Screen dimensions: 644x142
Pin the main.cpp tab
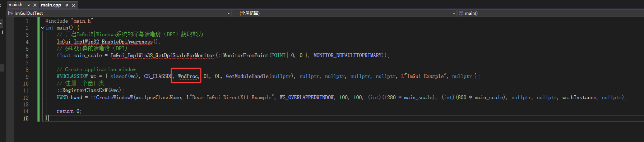coord(67,5)
